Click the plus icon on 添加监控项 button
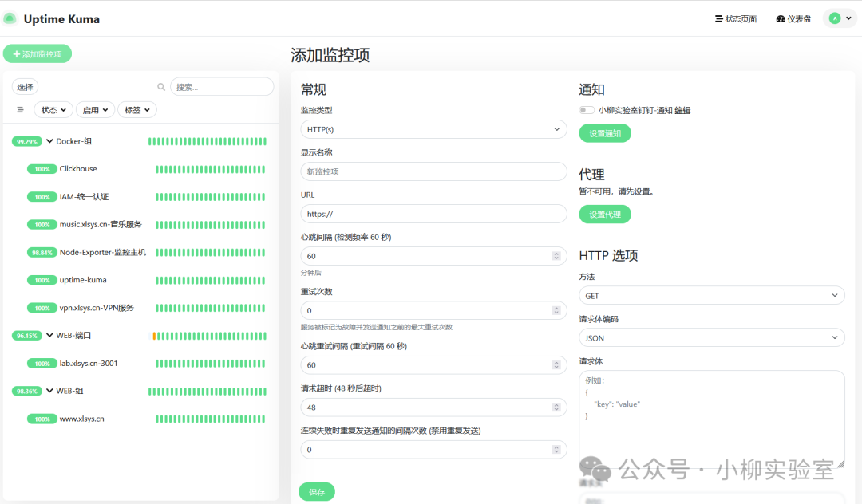The width and height of the screenshot is (862, 504). point(18,53)
